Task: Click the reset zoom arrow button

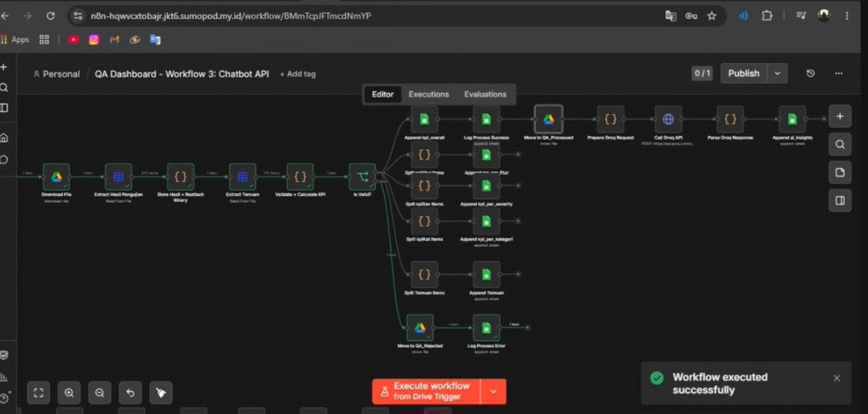Action: pos(130,393)
